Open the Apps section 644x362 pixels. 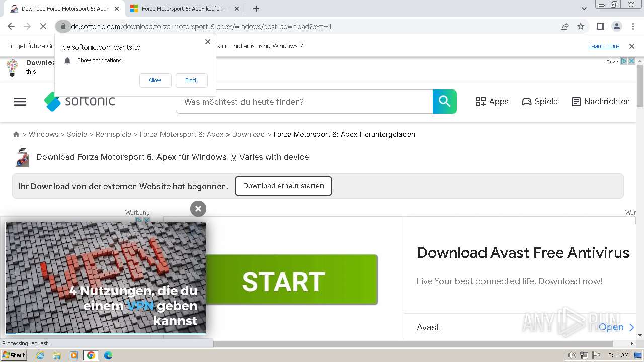[x=492, y=102]
